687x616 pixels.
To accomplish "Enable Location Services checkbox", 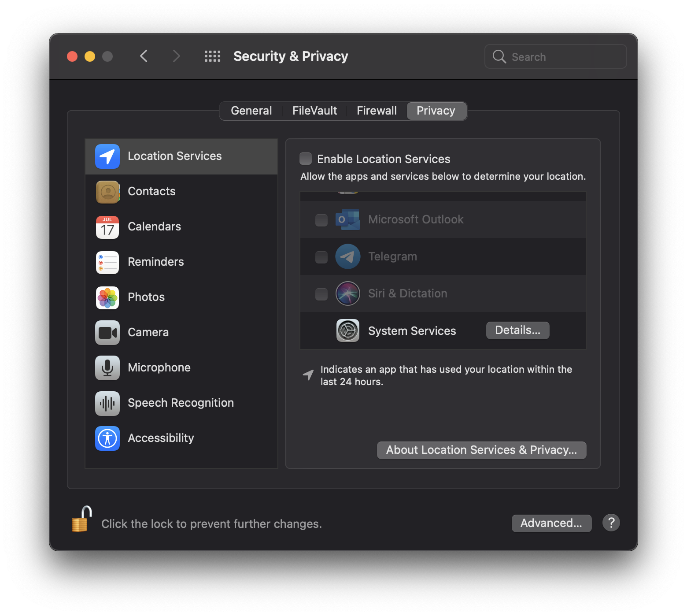I will 306,159.
